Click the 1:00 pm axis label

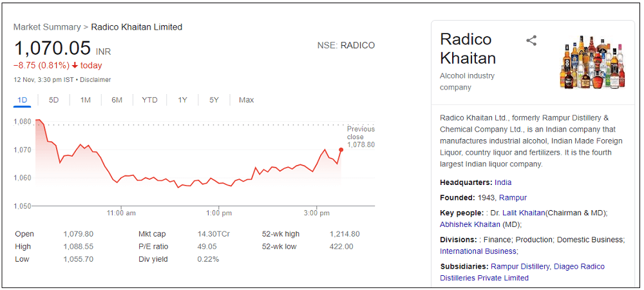click(219, 213)
